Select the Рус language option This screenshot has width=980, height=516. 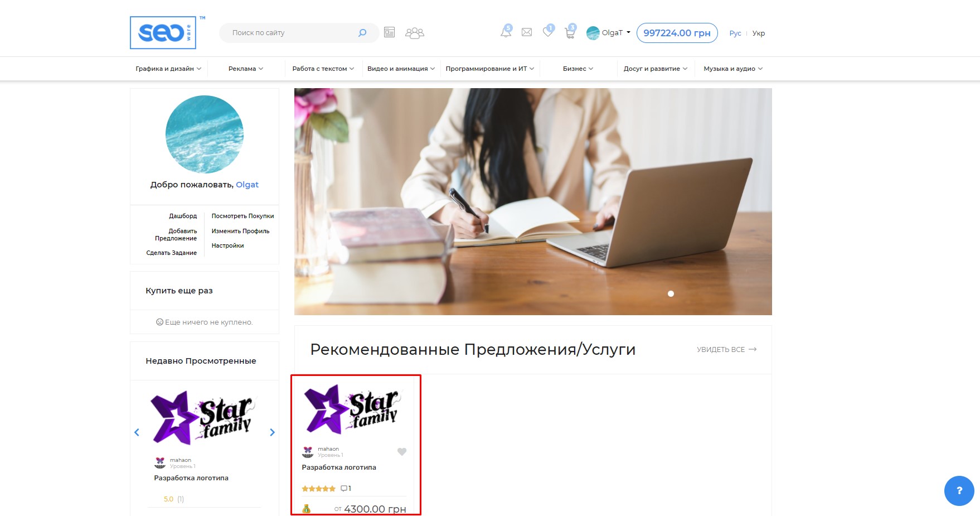coord(735,33)
